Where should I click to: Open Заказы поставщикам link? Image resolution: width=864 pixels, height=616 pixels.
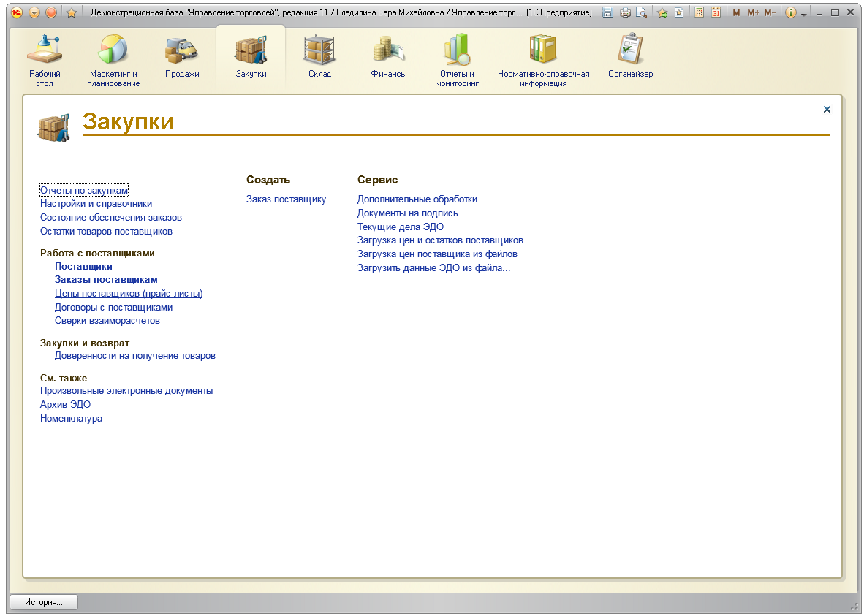pos(106,279)
